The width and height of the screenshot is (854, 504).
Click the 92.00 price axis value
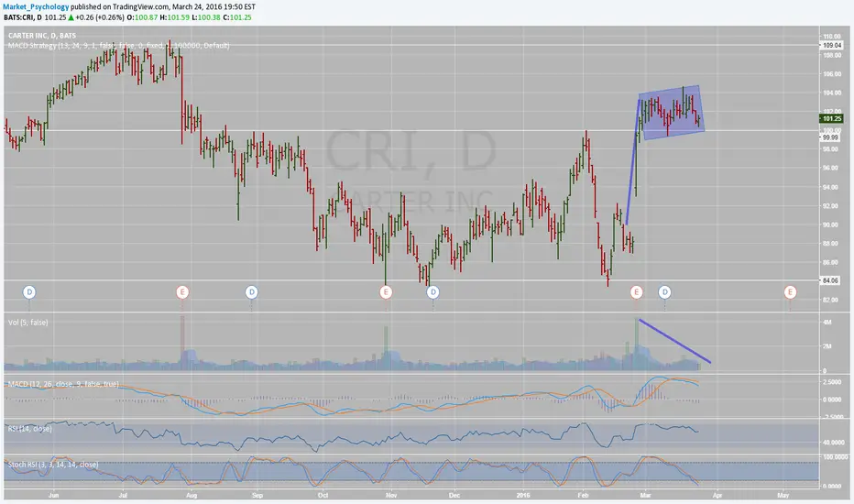[x=830, y=206]
